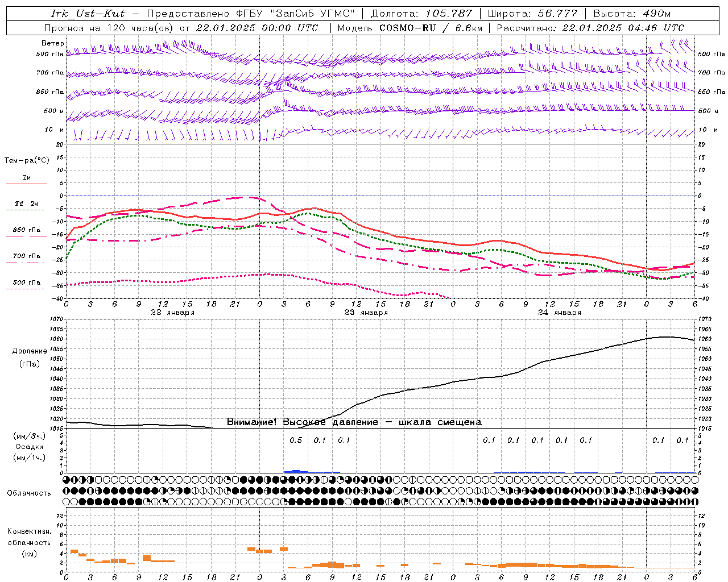Viewport: 728px width, 582px height.
Task: Click the forecast period text "Прогноз на 120 часа(ов)"
Action: 110,28
